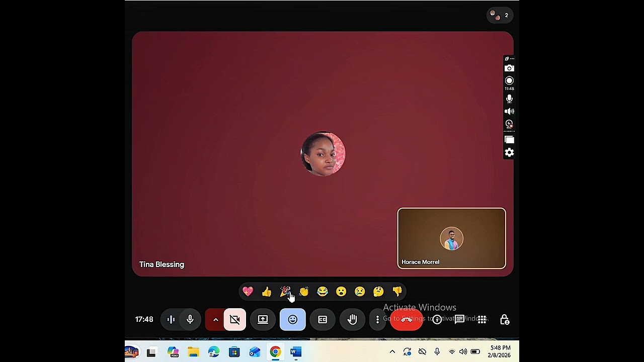Open the activities grid icon
Viewport: 644px width, 362px height.
[482, 319]
